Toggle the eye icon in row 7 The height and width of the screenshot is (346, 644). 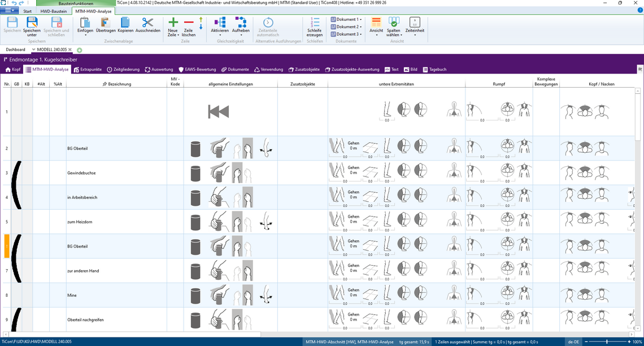tap(630, 266)
